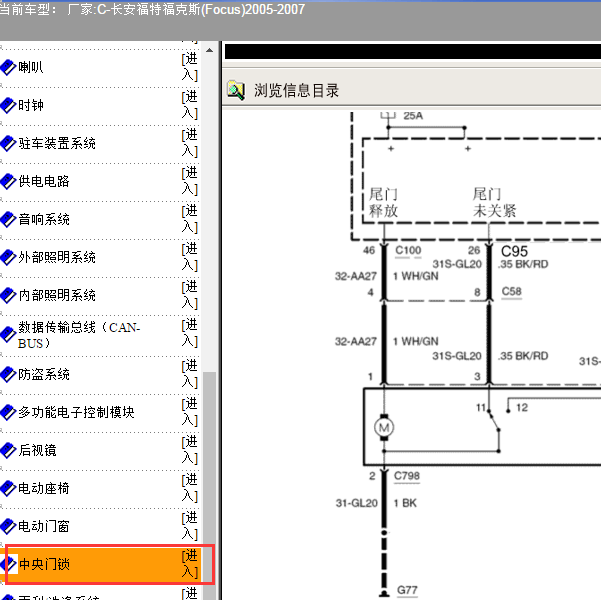Click [进入] link for 防盗系统
The height and width of the screenshot is (600, 601).
click(190, 374)
